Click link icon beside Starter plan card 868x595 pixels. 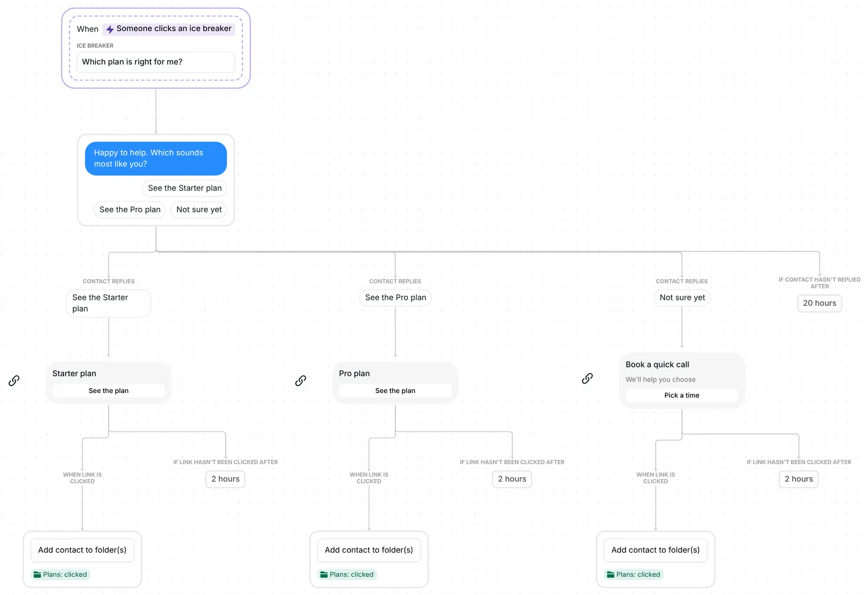point(14,381)
